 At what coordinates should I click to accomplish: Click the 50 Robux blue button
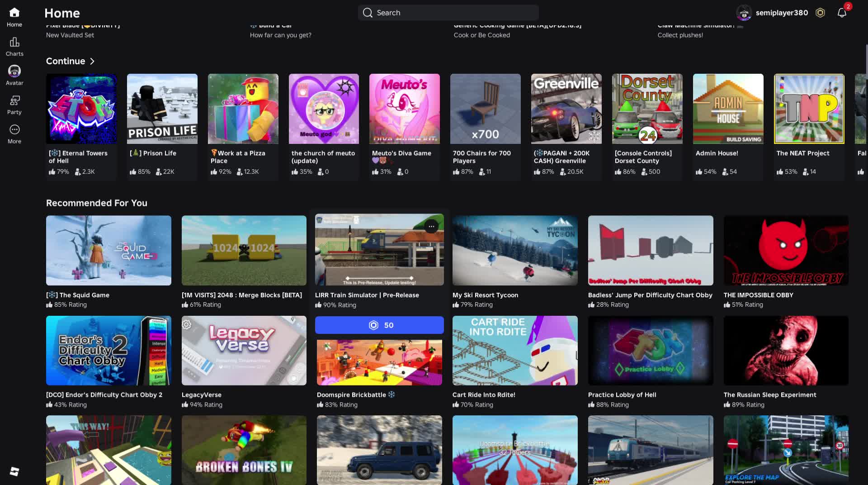click(x=379, y=325)
